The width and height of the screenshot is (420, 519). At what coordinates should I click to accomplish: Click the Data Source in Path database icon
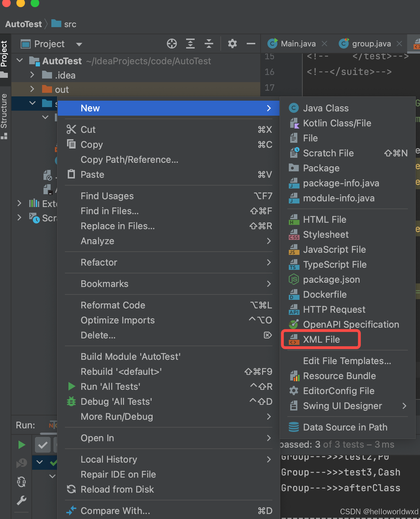tap(294, 427)
